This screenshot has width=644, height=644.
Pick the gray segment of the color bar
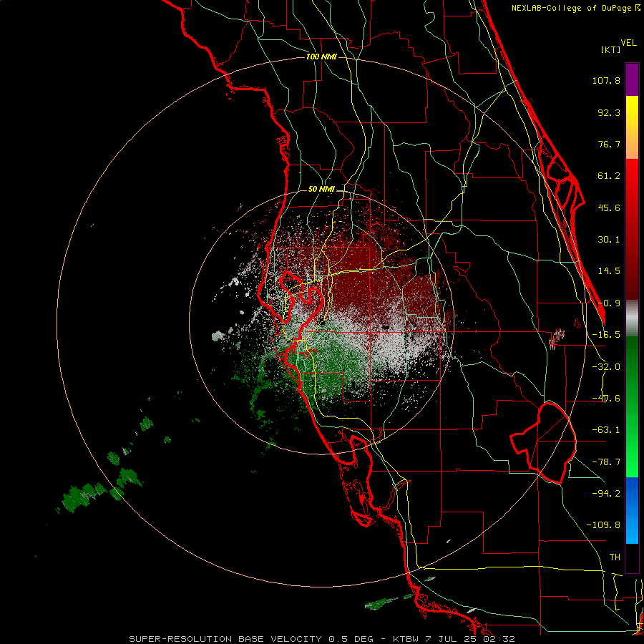point(632,318)
